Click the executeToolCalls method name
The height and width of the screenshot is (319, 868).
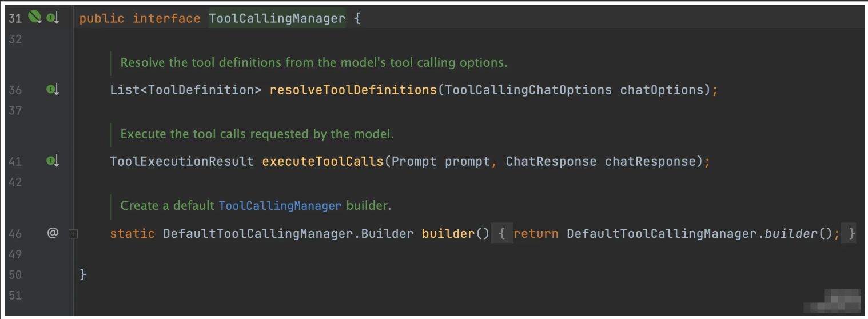coord(322,161)
